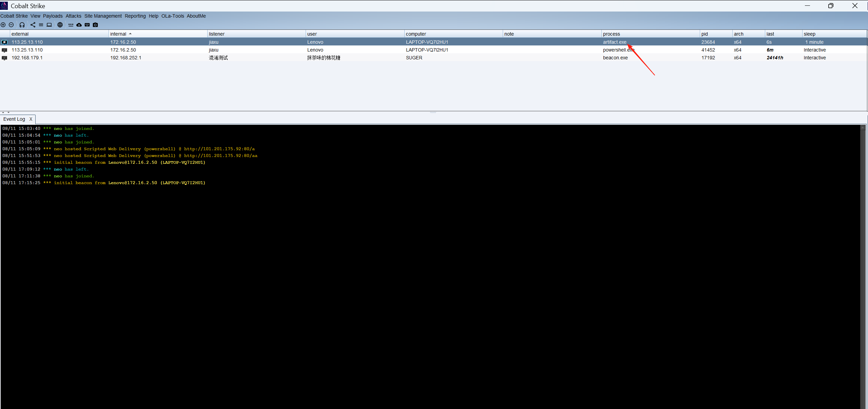The image size is (868, 409).
Task: Sort by the internal column header
Action: pyautogui.click(x=158, y=34)
